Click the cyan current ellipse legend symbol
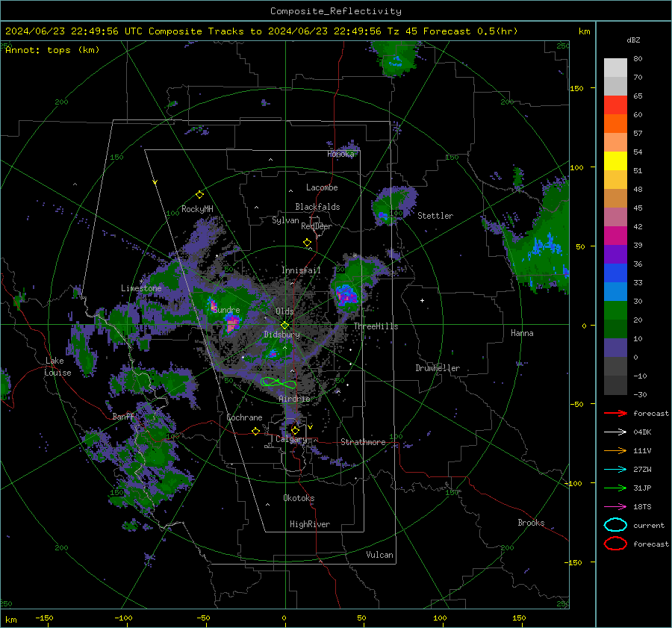The height and width of the screenshot is (628, 672). click(x=615, y=525)
